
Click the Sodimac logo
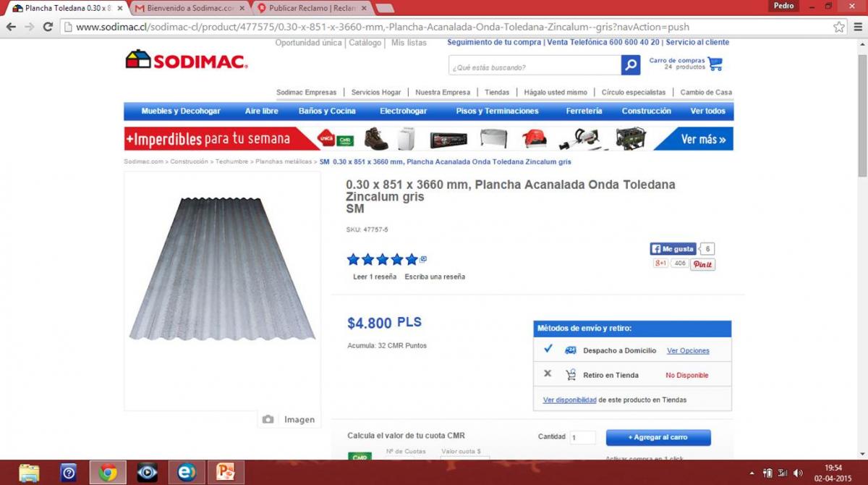[187, 60]
